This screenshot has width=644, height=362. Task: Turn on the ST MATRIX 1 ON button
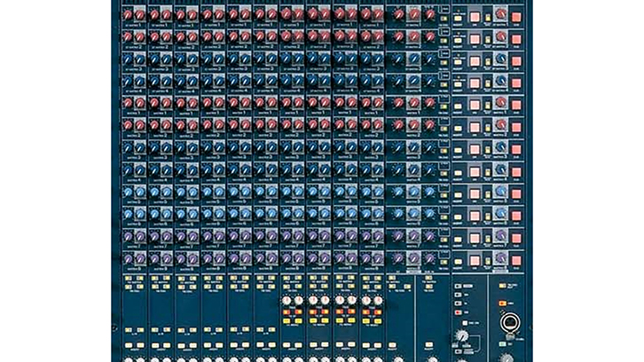(475, 17)
